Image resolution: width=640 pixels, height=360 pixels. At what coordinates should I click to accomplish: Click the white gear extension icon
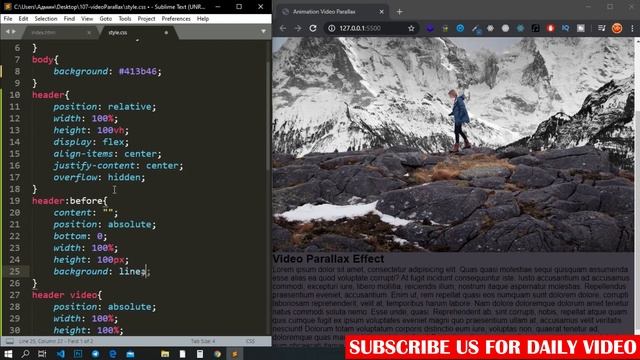coord(490,28)
